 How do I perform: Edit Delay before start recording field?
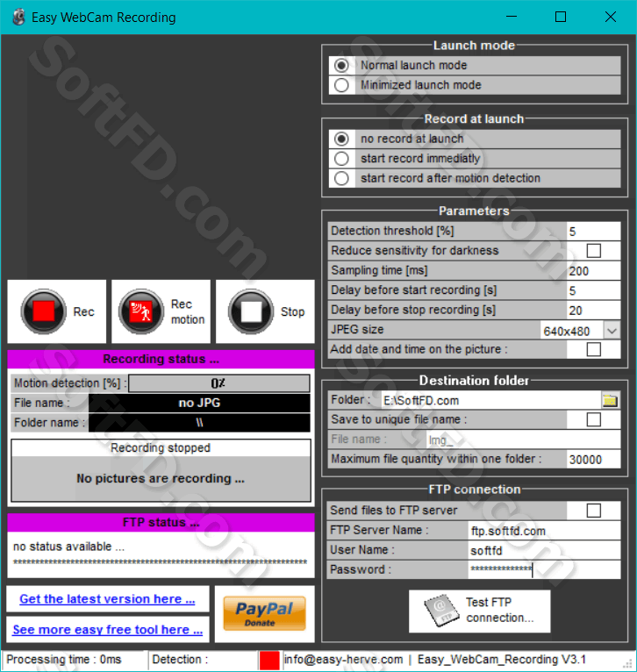point(593,290)
